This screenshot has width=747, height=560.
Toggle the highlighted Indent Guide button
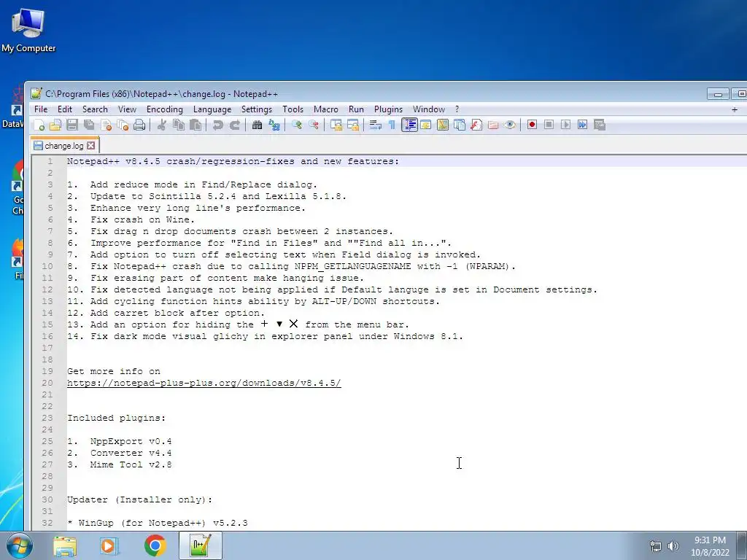409,125
